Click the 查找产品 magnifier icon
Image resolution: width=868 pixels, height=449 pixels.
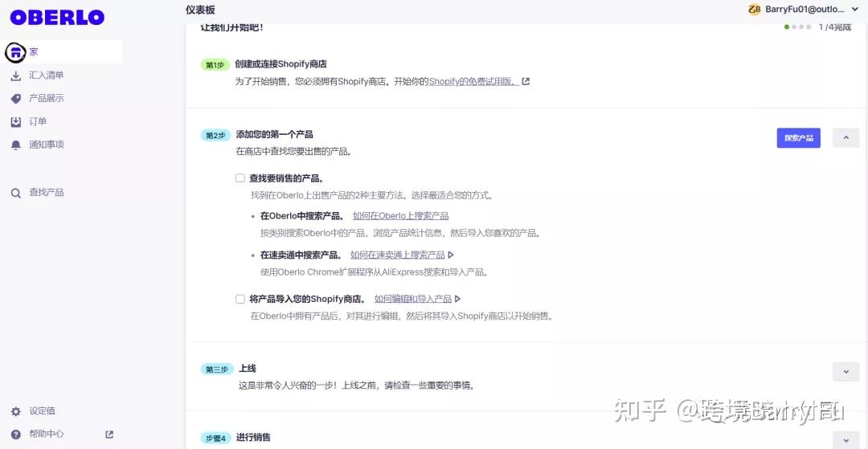point(16,193)
